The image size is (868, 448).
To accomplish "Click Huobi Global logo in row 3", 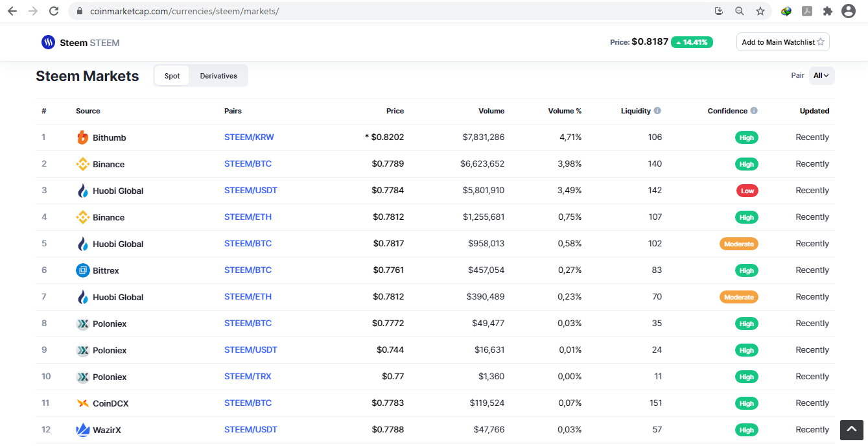I will 82,191.
